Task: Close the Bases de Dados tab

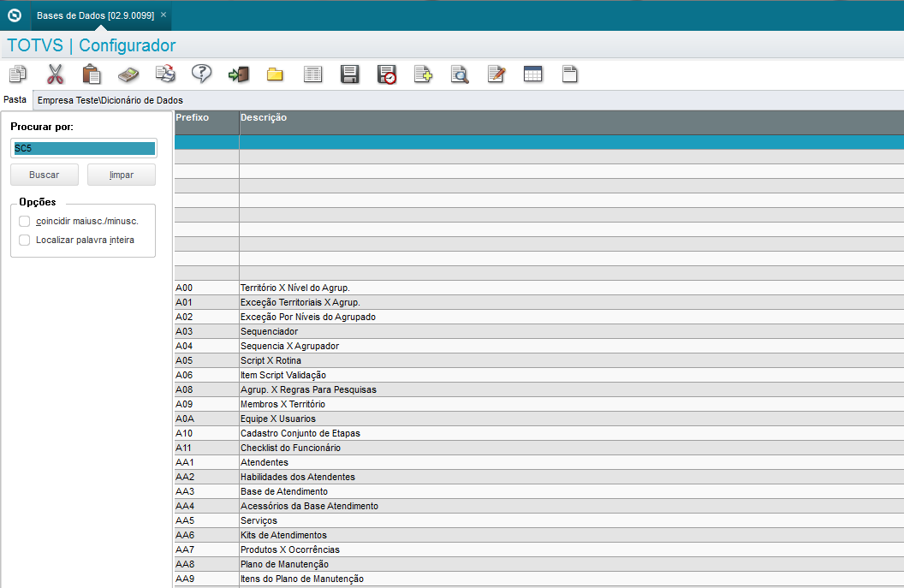Action: [x=164, y=15]
